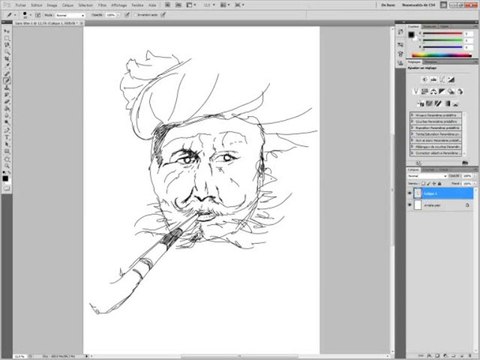Launch Bridge from the application bar
The width and height of the screenshot is (480, 360).
click(168, 5)
